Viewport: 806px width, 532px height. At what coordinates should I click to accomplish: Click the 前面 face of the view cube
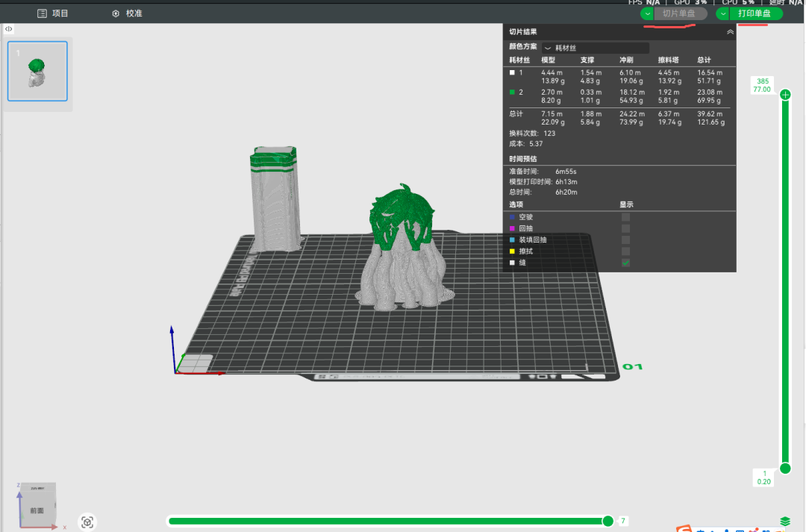click(37, 510)
